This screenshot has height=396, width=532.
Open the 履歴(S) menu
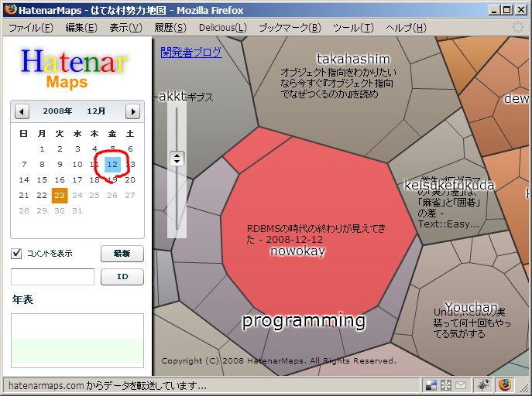170,28
